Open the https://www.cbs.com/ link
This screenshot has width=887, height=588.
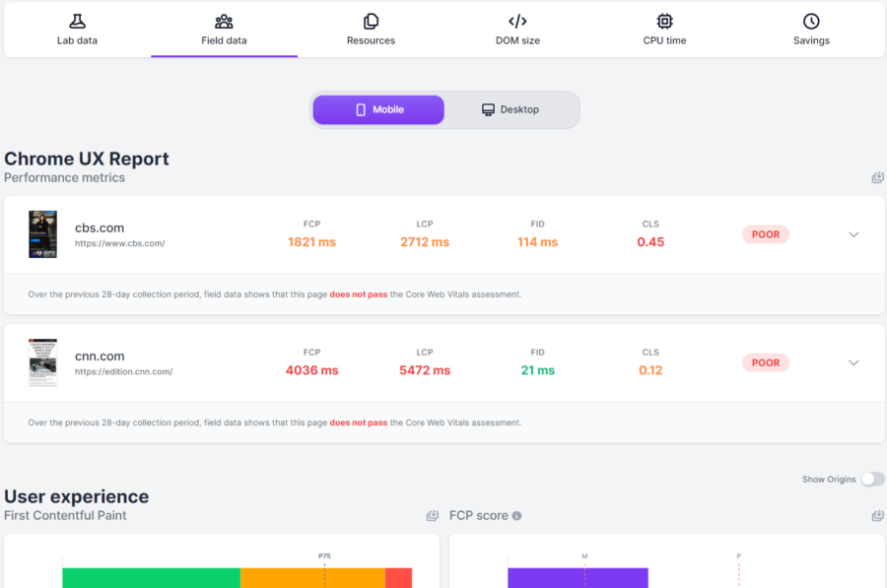click(120, 243)
